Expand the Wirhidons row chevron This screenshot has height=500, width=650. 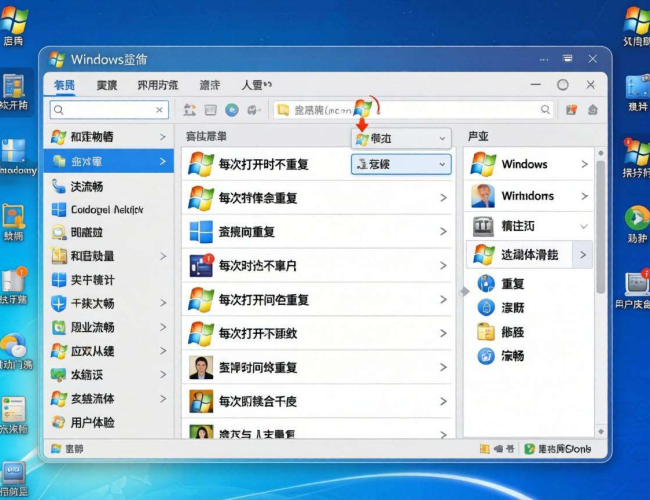[585, 196]
